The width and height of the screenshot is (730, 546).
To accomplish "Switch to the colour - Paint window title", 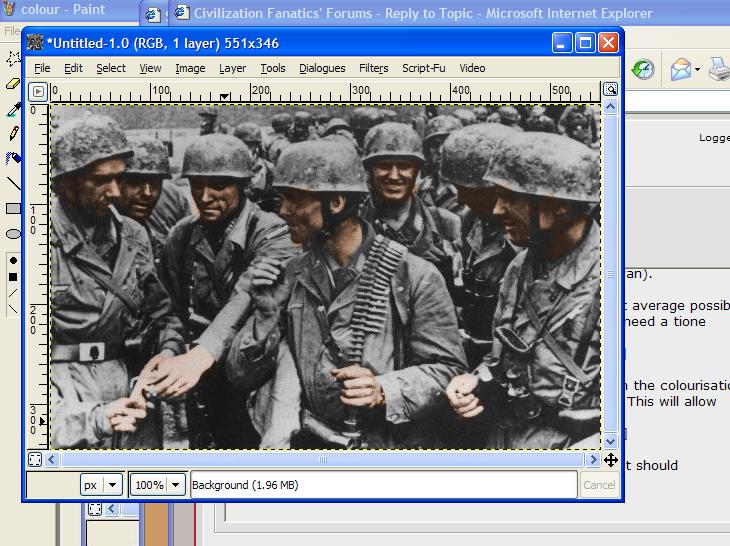I will (x=63, y=9).
